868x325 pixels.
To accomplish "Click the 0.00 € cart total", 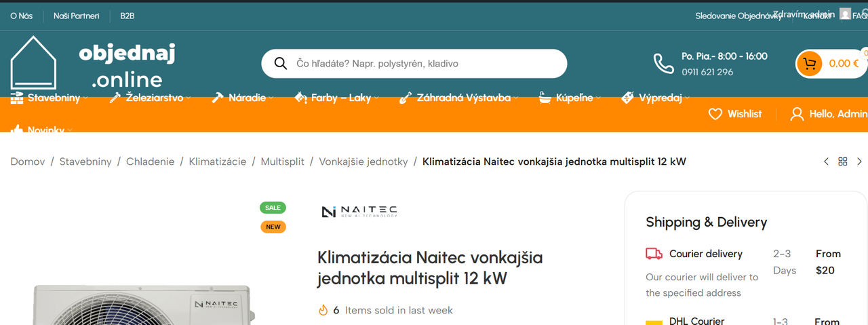I will pos(844,64).
